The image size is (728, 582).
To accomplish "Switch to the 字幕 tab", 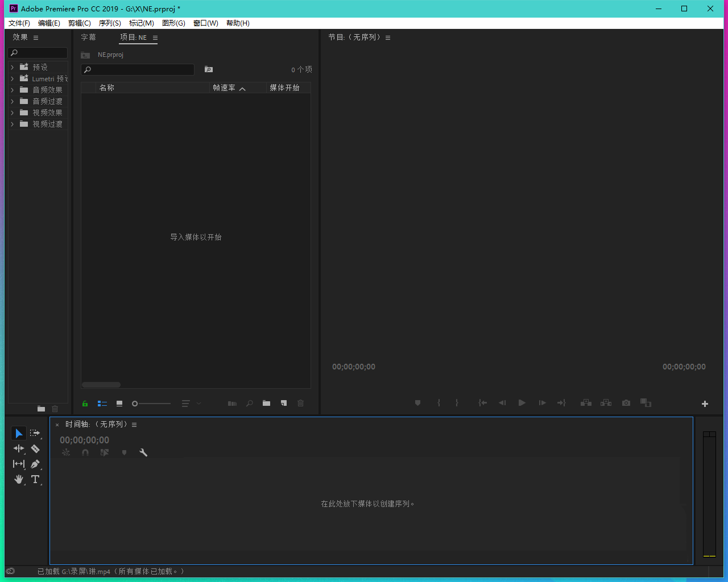I will 88,38.
